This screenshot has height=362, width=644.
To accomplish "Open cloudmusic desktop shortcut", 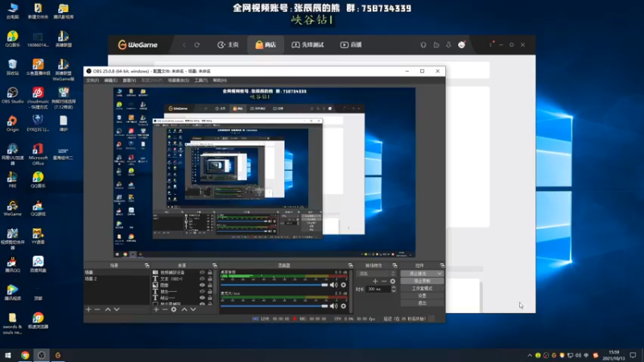I will tap(38, 98).
